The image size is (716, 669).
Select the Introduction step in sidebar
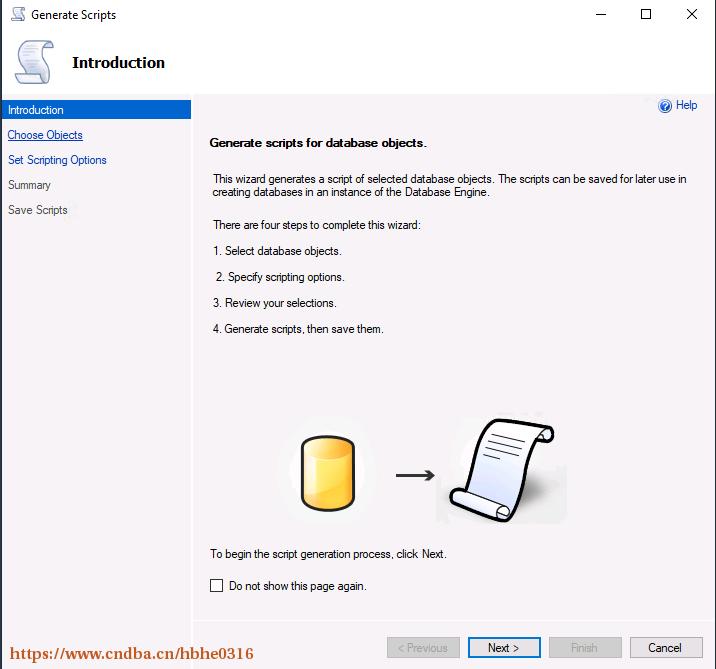pos(96,110)
